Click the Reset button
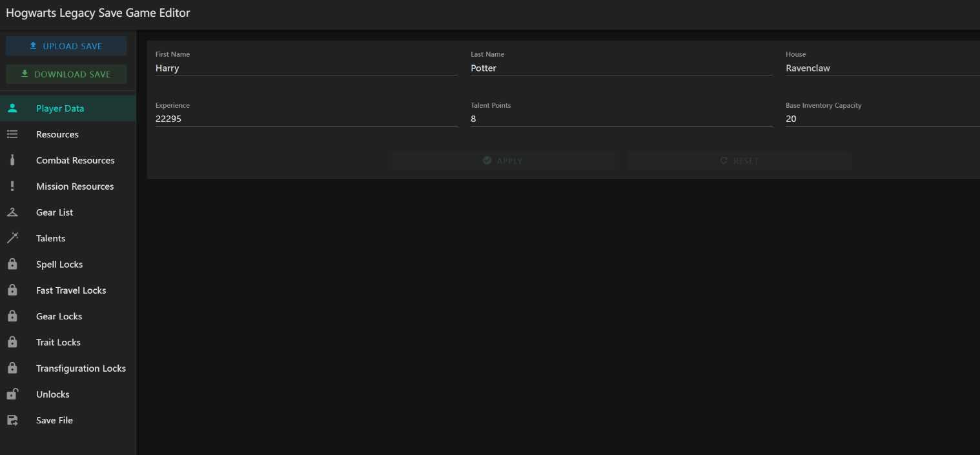 [739, 161]
